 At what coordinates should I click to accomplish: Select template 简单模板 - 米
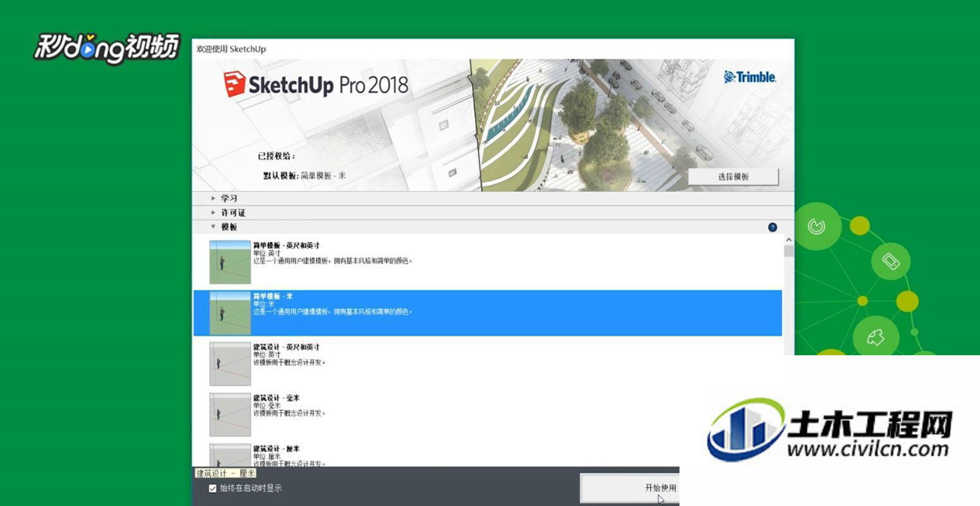[x=487, y=313]
